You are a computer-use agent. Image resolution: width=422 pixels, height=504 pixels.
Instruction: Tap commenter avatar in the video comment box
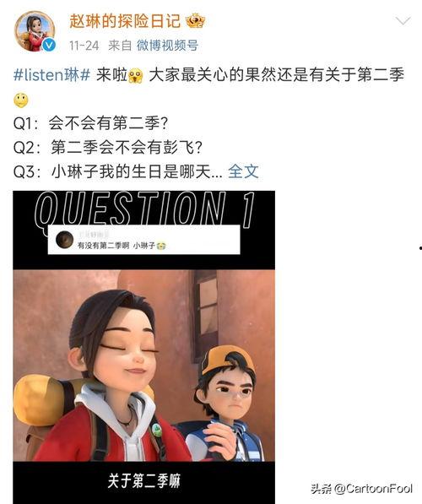[65, 240]
